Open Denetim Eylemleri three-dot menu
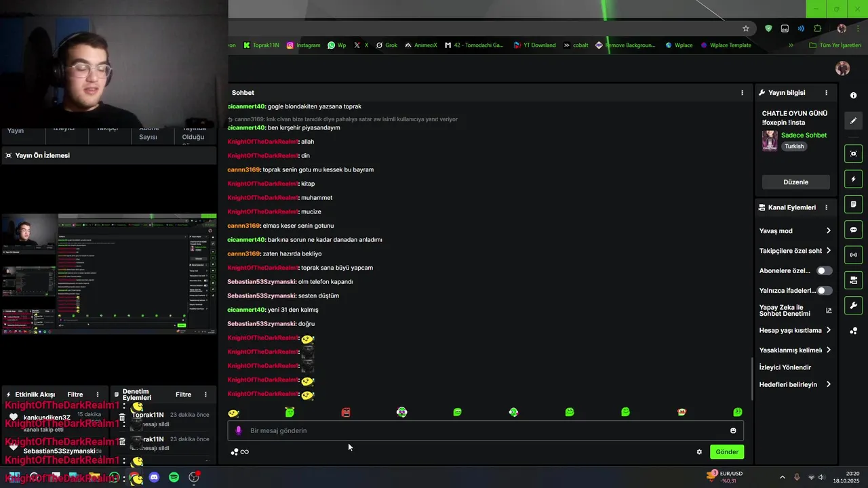This screenshot has height=488, width=868. pyautogui.click(x=205, y=394)
